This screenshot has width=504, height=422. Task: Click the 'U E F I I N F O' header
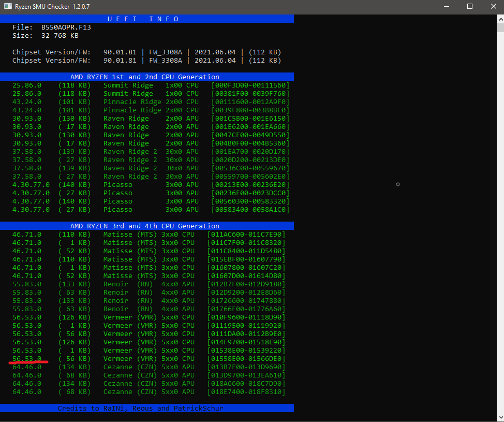click(x=143, y=19)
